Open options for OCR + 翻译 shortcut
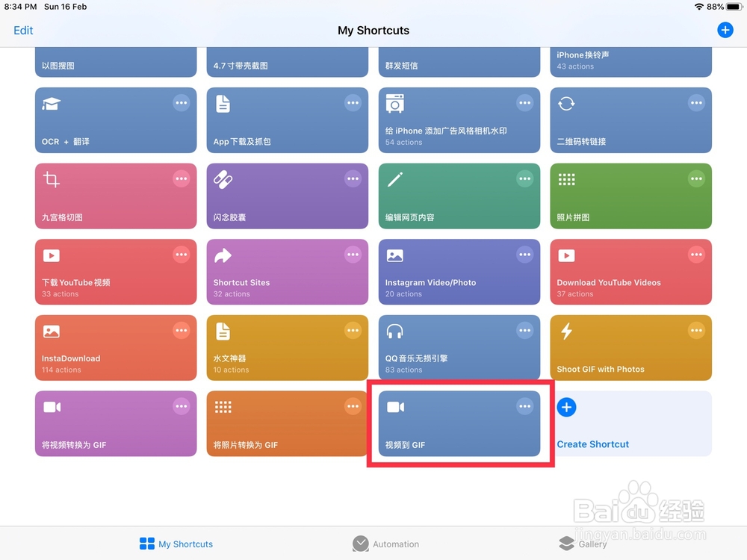The height and width of the screenshot is (560, 747). point(181,103)
